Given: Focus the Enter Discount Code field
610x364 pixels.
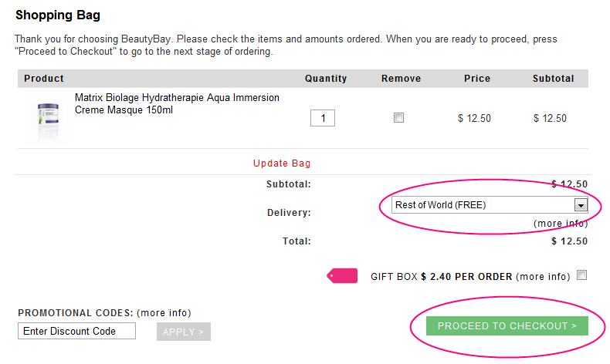Looking at the screenshot, I should tap(76, 331).
